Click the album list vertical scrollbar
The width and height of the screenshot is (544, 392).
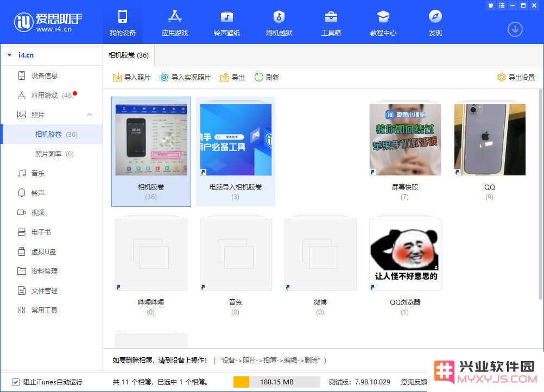pos(541,194)
